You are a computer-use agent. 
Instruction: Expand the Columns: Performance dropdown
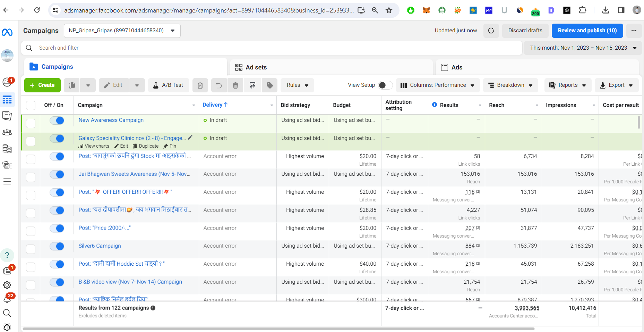click(438, 85)
